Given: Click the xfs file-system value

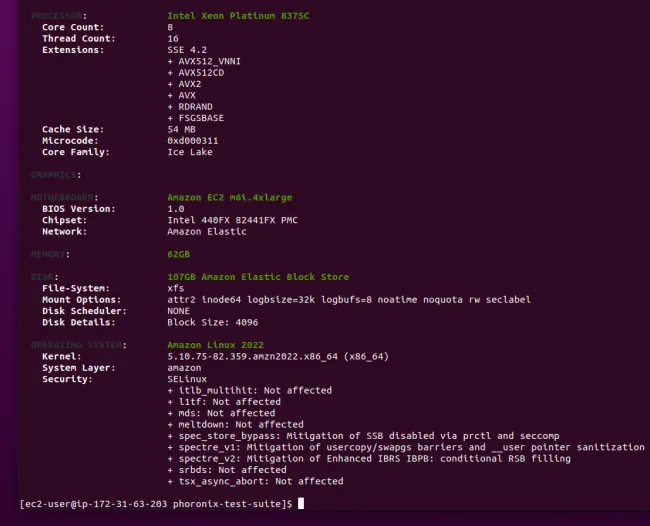Looking at the screenshot, I should (x=176, y=287).
